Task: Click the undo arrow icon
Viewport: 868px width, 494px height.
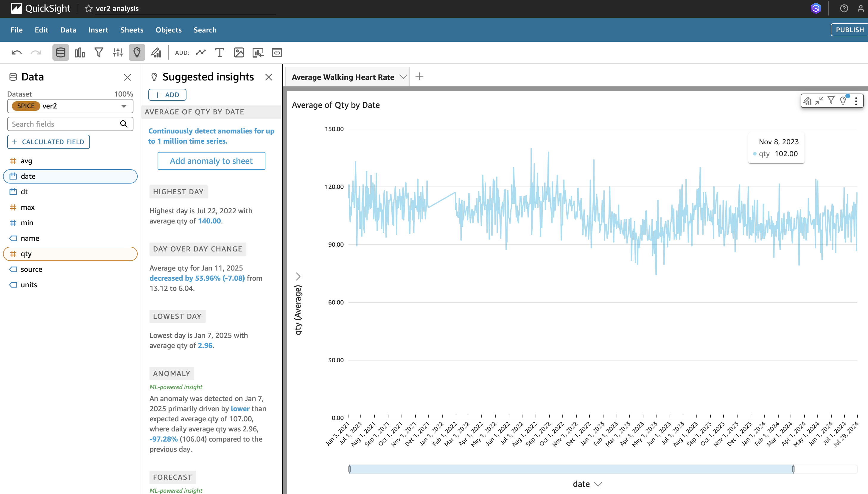Action: [x=16, y=53]
